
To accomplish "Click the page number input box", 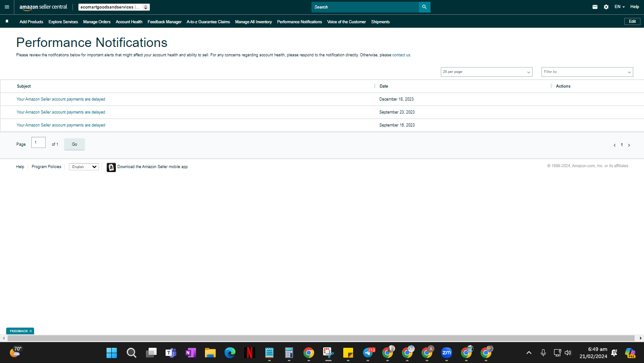I will tap(38, 143).
